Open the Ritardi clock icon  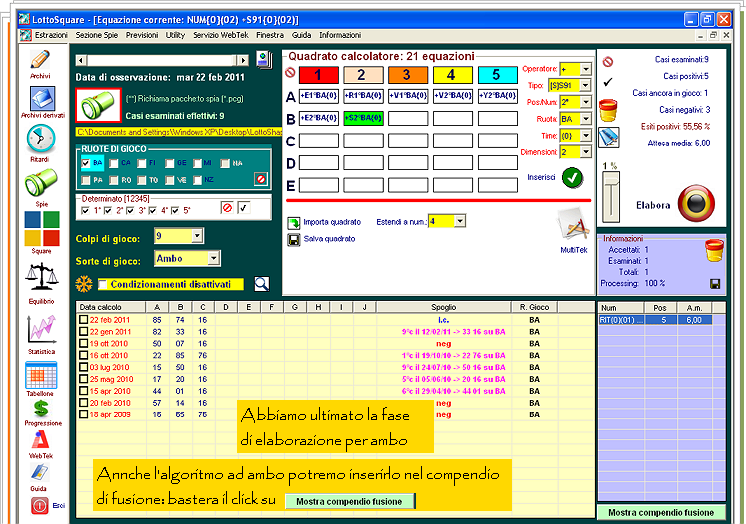[40, 138]
